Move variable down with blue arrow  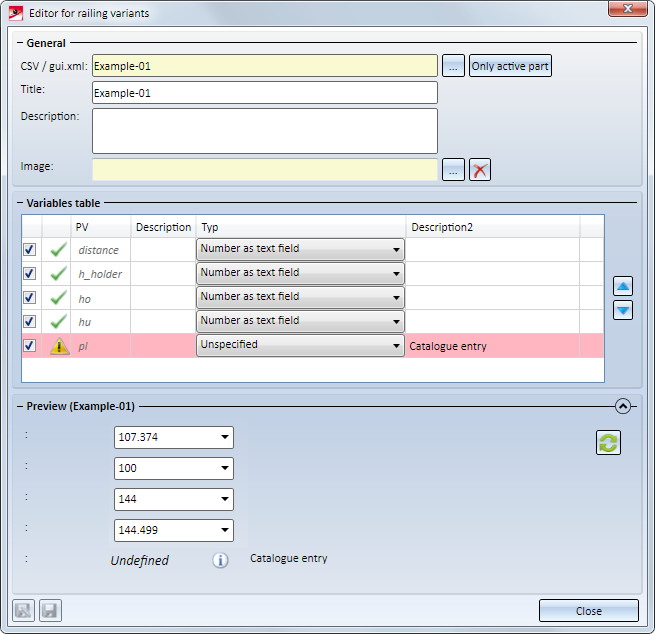click(622, 310)
